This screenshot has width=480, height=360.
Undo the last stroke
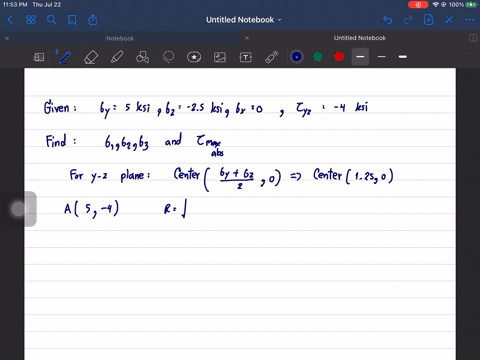tap(387, 20)
